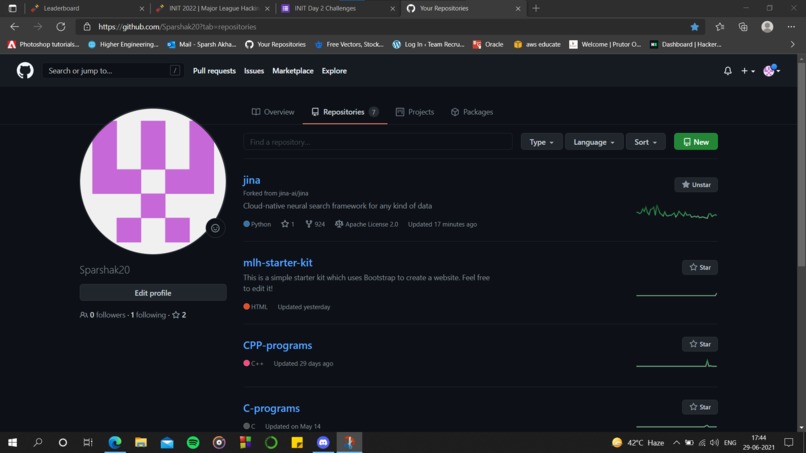Open the Action Center notifications icon
The width and height of the screenshot is (806, 453).
(x=789, y=442)
